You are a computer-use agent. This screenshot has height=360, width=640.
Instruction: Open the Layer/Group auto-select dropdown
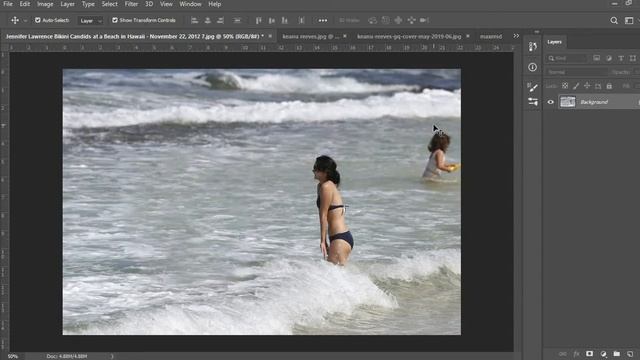[x=90, y=20]
